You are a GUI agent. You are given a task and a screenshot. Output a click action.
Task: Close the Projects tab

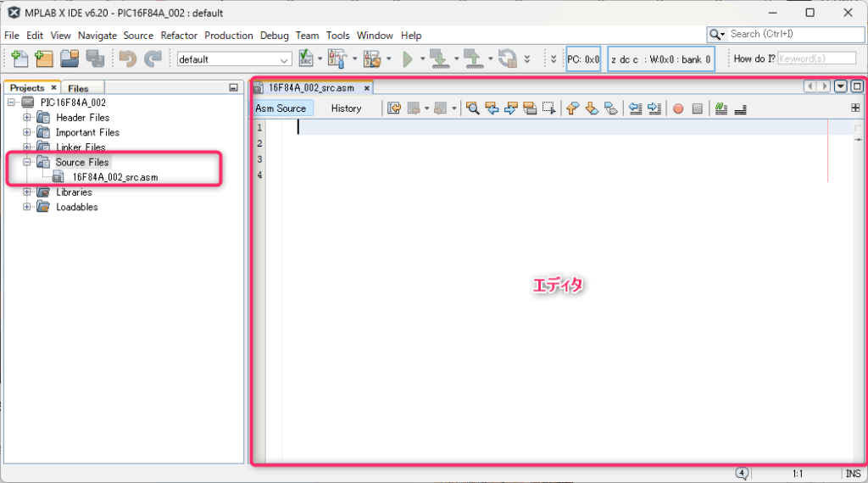53,88
